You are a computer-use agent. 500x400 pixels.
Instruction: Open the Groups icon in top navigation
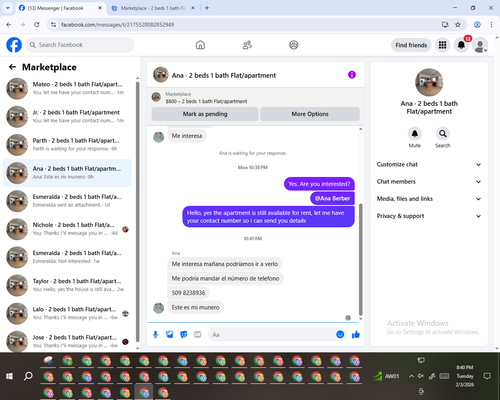click(x=294, y=45)
